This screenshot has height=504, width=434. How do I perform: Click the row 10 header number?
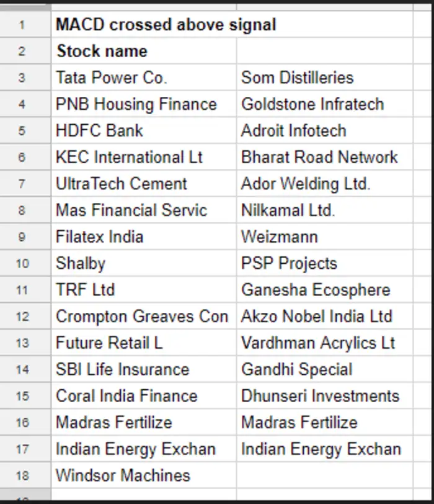click(x=22, y=263)
